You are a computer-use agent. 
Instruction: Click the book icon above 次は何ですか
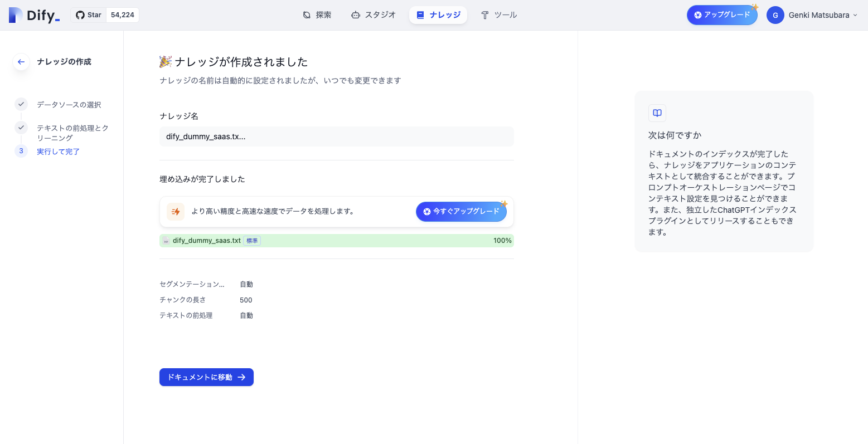pyautogui.click(x=657, y=113)
